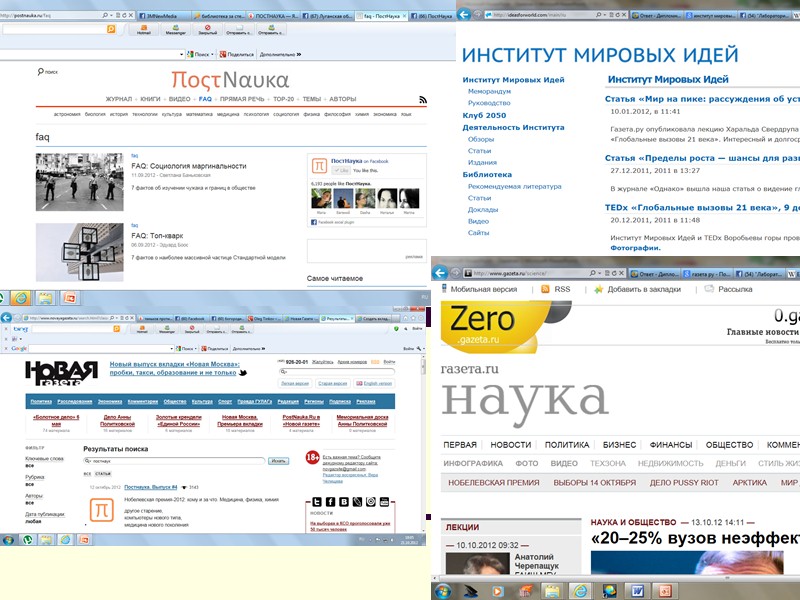The width and height of the screenshot is (800, 600).
Task: Click the LiveJournal pencil icon in Novaya Gazeta social row
Action: point(357,502)
